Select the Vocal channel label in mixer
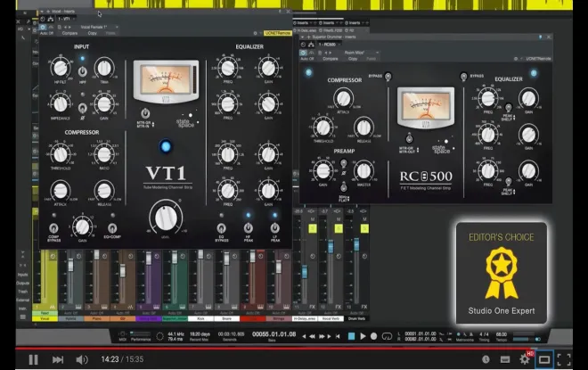This screenshot has width=588, height=370. (45, 318)
